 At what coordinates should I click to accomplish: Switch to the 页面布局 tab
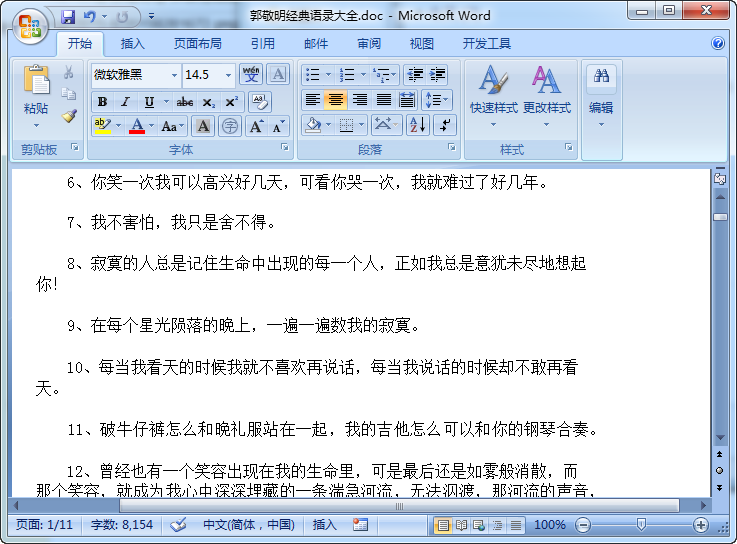pyautogui.click(x=198, y=44)
